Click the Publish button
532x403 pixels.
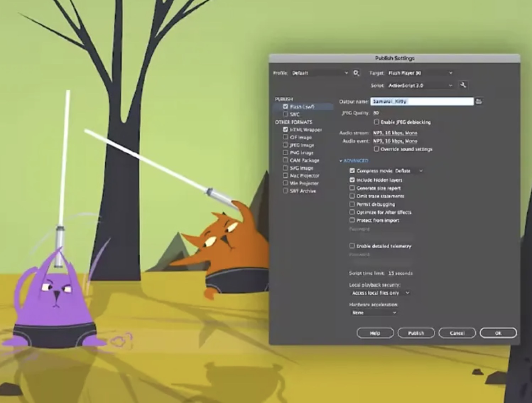tap(416, 333)
